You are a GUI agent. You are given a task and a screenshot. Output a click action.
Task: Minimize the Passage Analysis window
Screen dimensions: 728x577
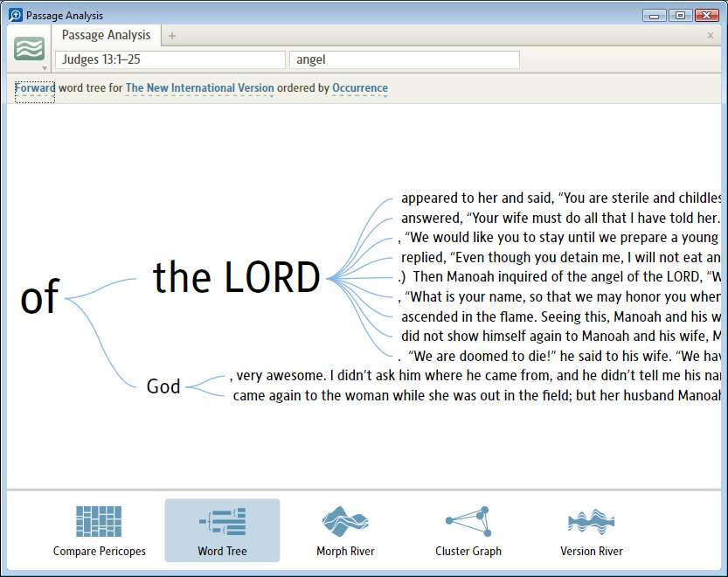655,16
